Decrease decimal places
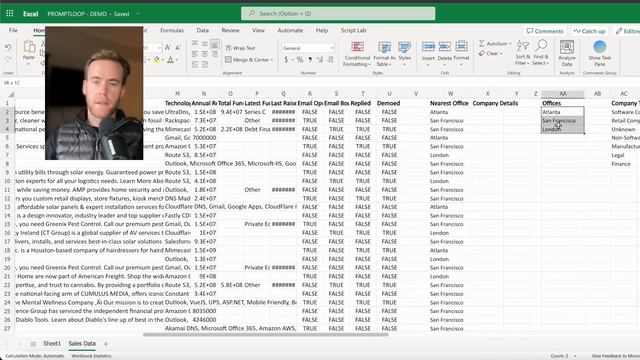The image size is (640, 360). coord(330,60)
